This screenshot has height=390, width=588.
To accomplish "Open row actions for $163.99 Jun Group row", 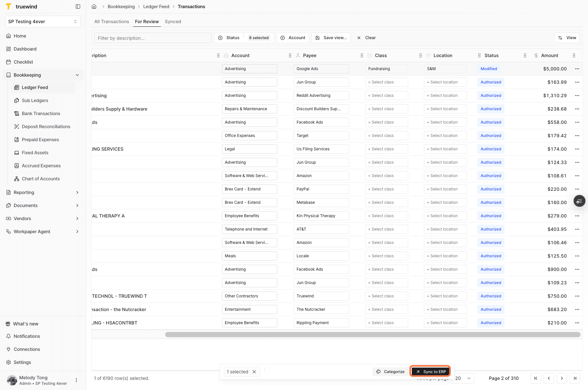I will point(577,82).
